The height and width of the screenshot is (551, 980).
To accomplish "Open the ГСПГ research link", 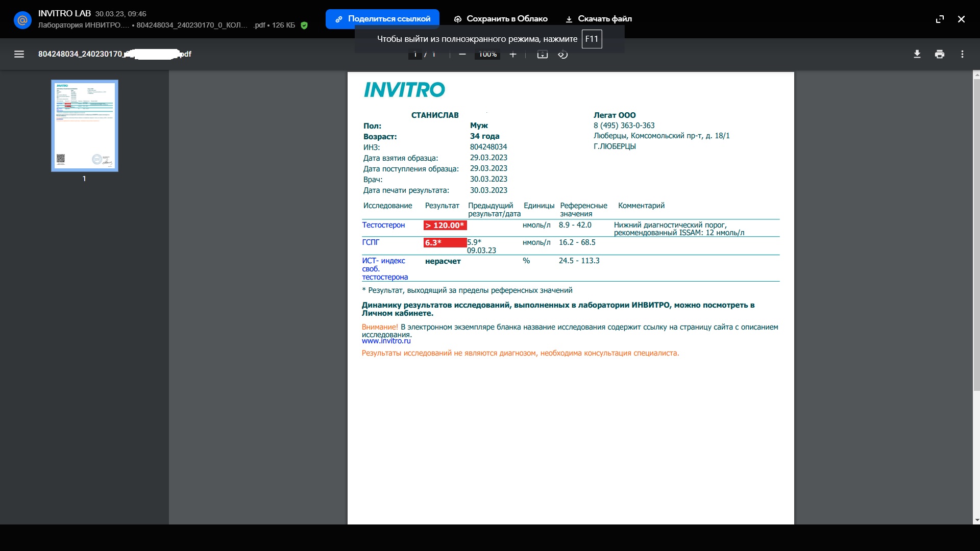I will tap(371, 242).
